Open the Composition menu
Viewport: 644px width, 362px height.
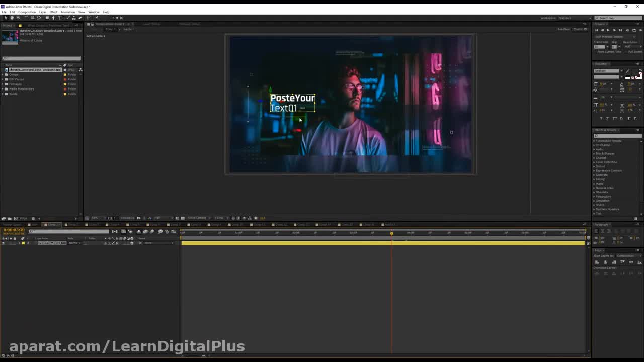click(x=27, y=12)
